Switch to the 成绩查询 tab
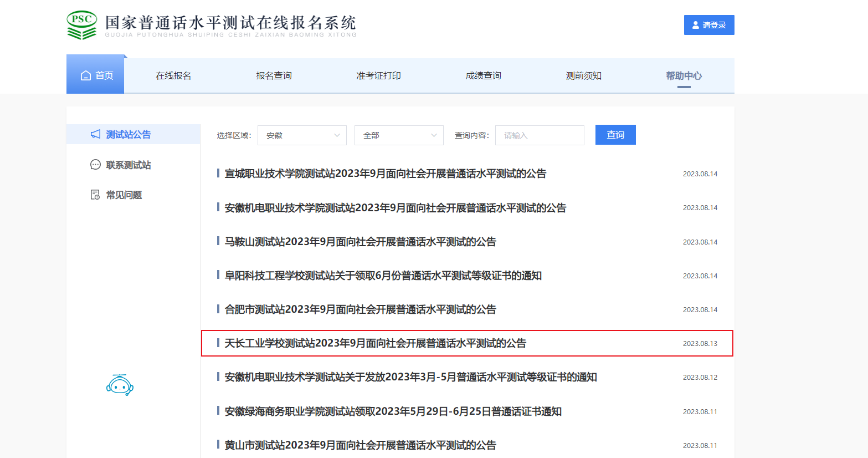 click(x=483, y=75)
